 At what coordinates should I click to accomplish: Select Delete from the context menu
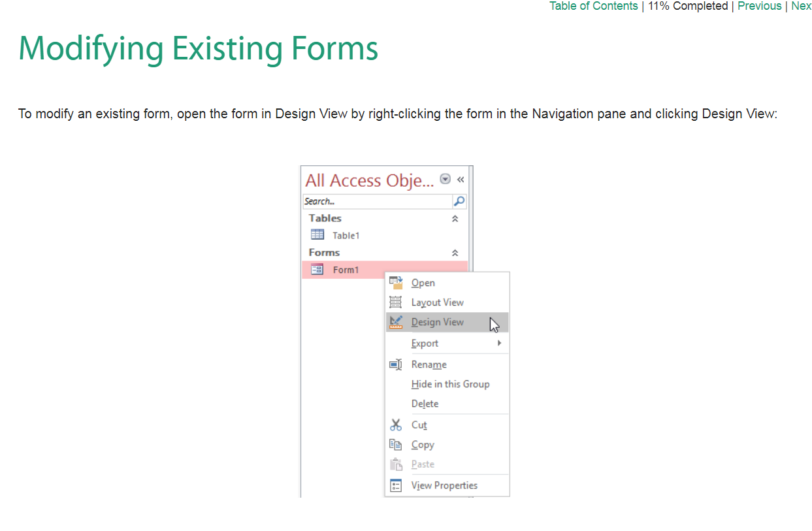(x=425, y=404)
